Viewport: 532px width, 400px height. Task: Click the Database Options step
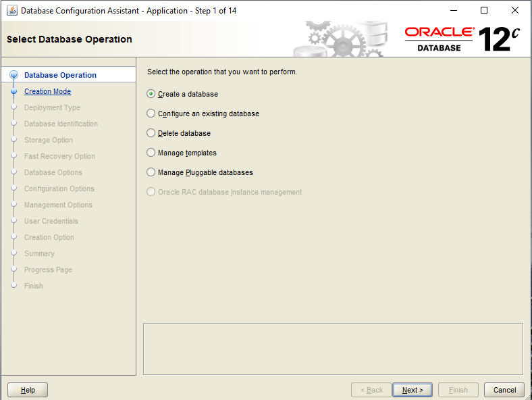[53, 172]
